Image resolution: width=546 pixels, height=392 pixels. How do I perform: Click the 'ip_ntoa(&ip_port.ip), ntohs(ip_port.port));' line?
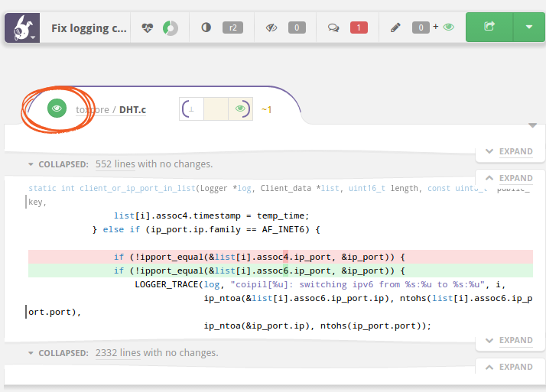tap(317, 326)
